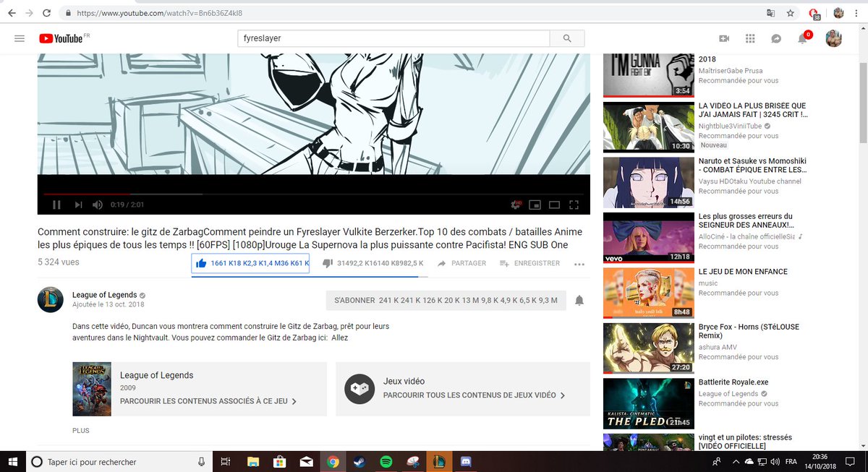Open the notifications bell in header
This screenshot has width=868, height=472.
tap(802, 38)
